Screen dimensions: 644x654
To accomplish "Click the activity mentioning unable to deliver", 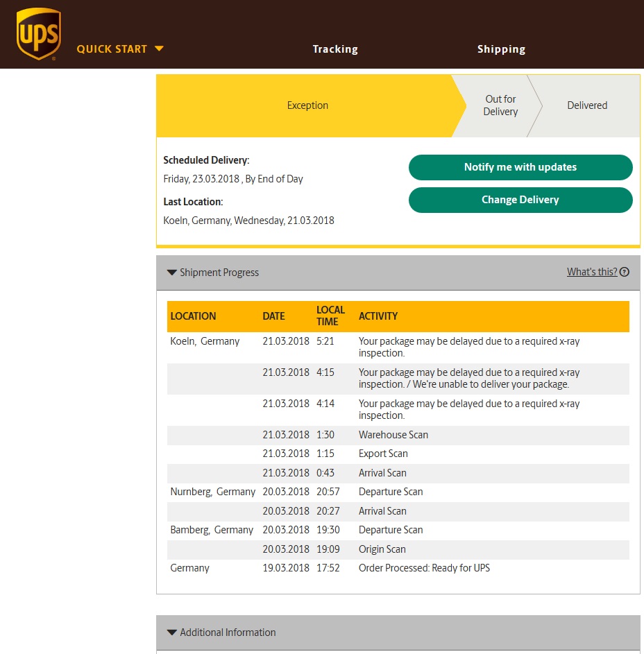I will [x=468, y=378].
